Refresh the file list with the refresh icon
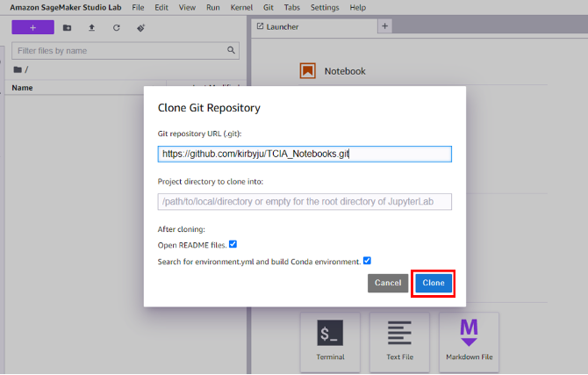The image size is (588, 375). pyautogui.click(x=116, y=28)
